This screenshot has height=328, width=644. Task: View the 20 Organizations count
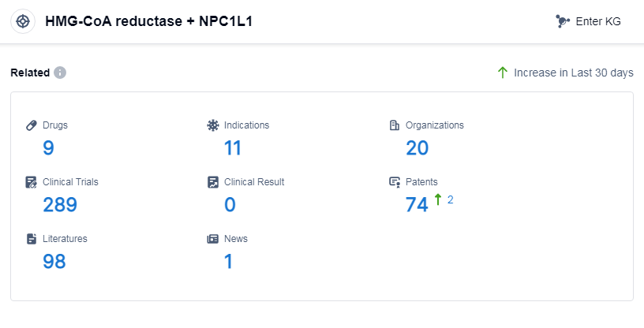417,148
